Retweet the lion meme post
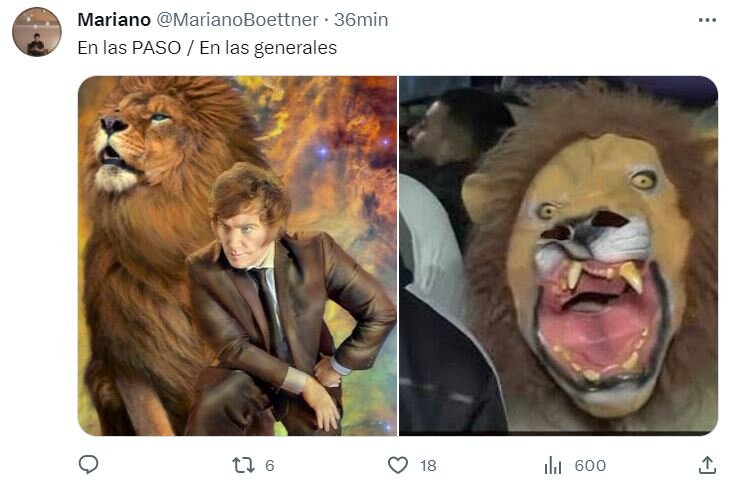This screenshot has height=484, width=740. (243, 465)
